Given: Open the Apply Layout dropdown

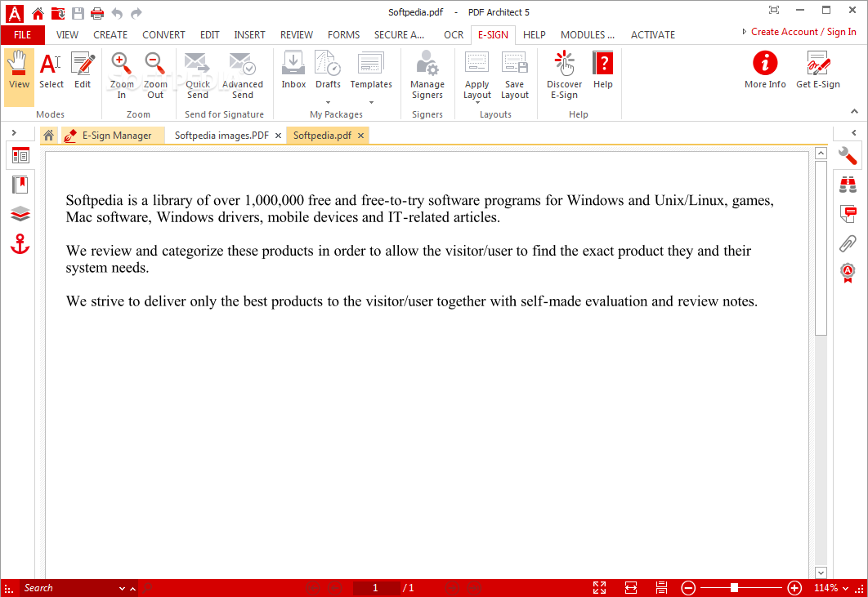Looking at the screenshot, I should click(477, 103).
